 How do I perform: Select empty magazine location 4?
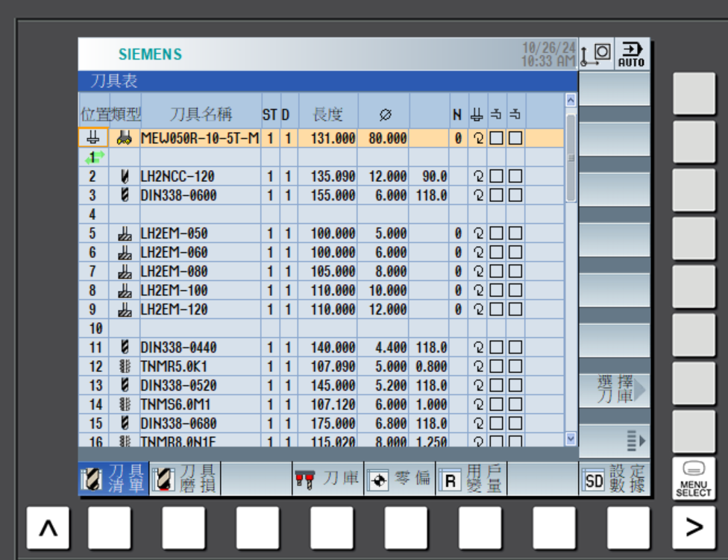tap(92, 214)
